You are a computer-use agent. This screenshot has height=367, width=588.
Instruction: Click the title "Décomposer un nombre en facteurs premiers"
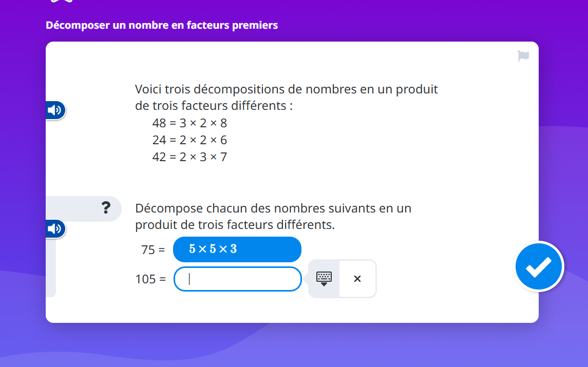(162, 25)
